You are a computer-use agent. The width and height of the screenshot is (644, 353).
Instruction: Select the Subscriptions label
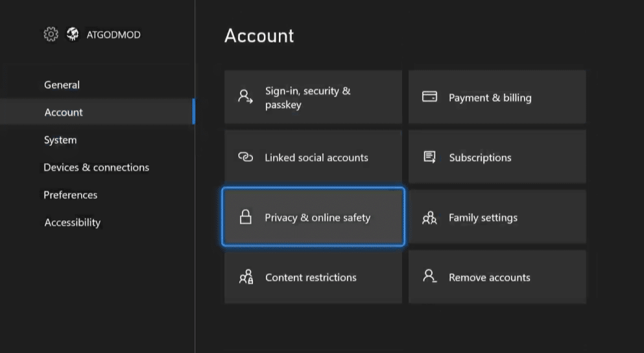[480, 158]
